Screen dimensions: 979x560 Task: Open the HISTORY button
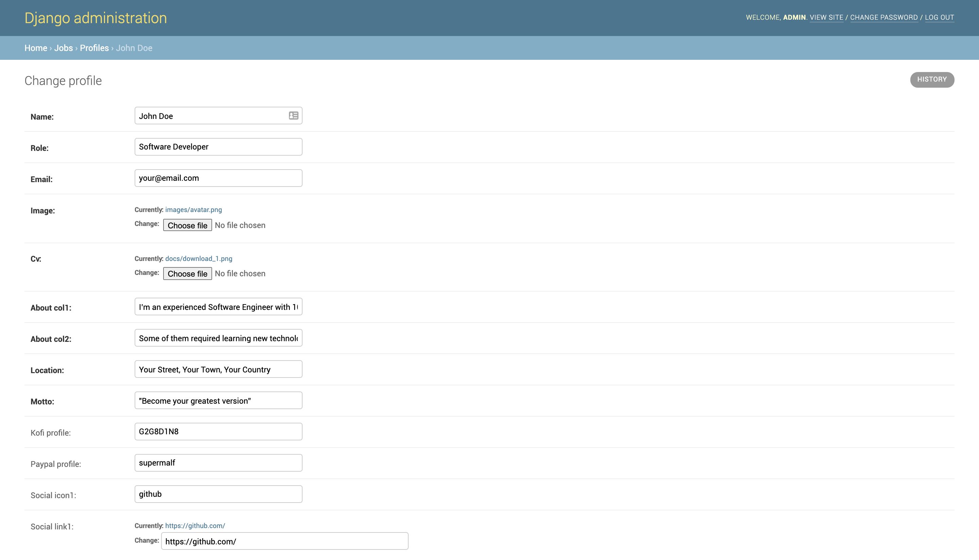(x=932, y=80)
